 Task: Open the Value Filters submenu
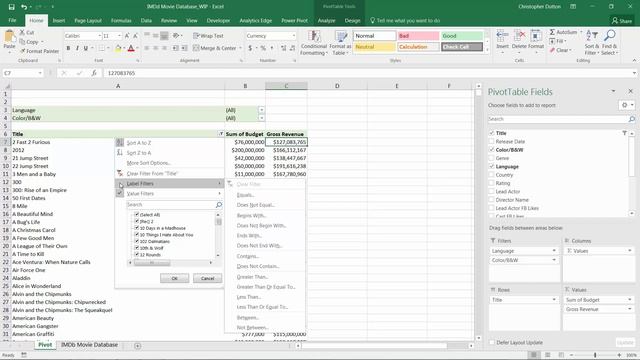click(x=169, y=193)
